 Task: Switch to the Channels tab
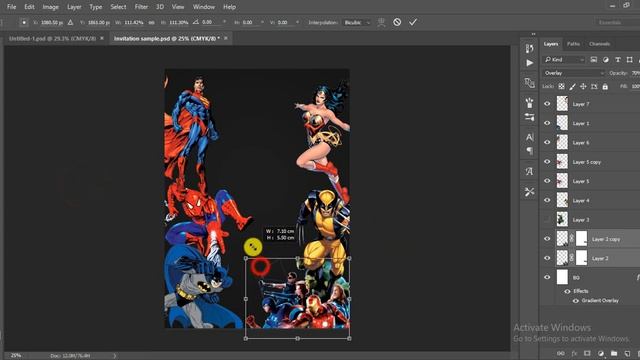coord(599,44)
